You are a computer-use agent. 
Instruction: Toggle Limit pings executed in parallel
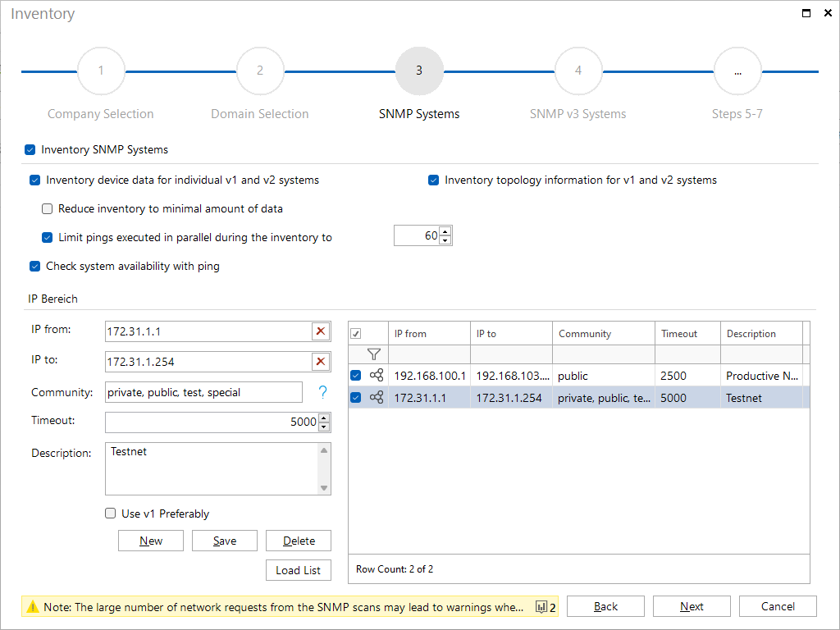[47, 237]
